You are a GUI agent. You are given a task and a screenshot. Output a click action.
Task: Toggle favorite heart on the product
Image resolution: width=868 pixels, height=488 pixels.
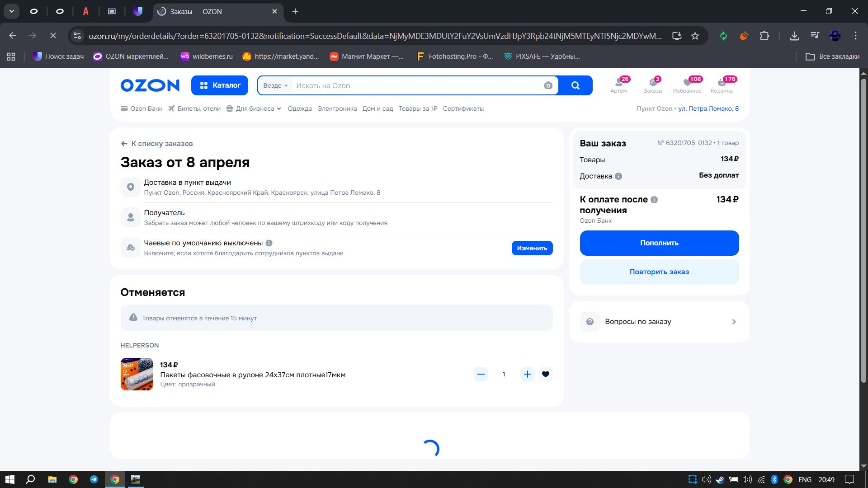pyautogui.click(x=545, y=374)
